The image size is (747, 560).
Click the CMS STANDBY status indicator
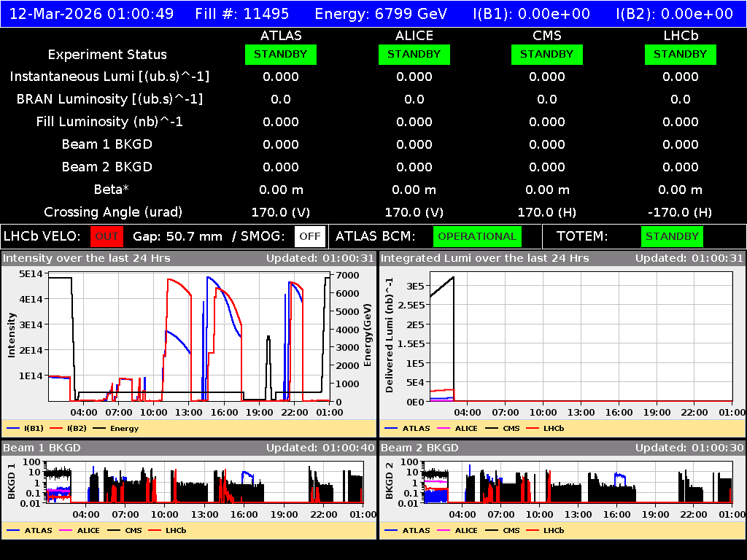click(546, 54)
